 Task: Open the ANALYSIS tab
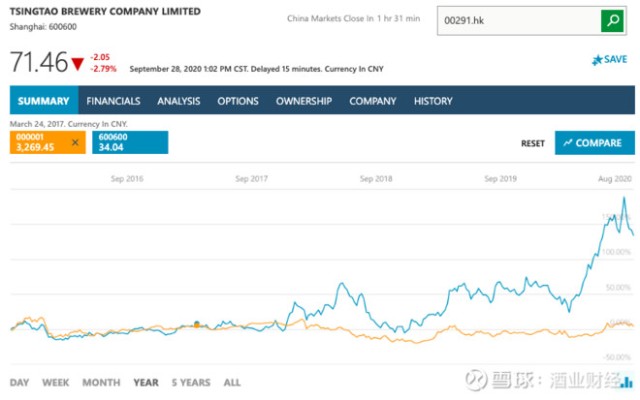(179, 101)
